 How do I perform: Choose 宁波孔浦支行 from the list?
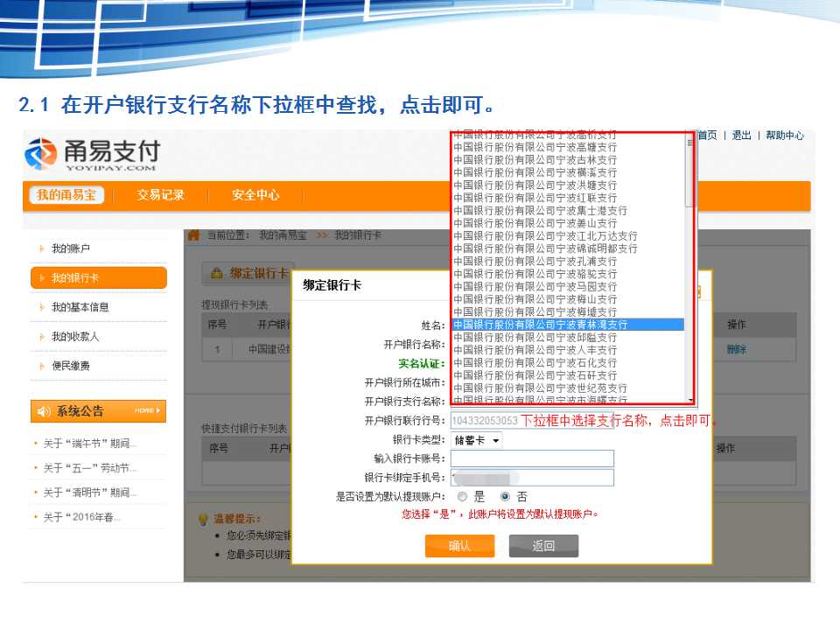coord(568,262)
